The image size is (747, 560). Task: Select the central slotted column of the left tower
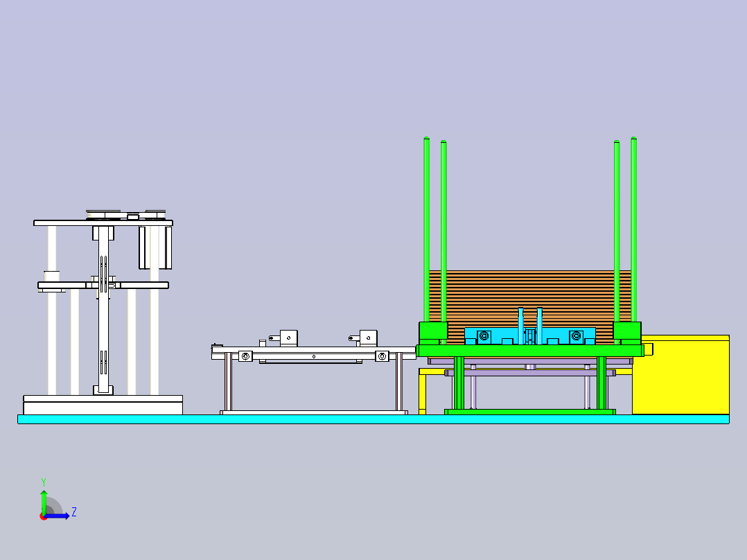tap(103, 310)
